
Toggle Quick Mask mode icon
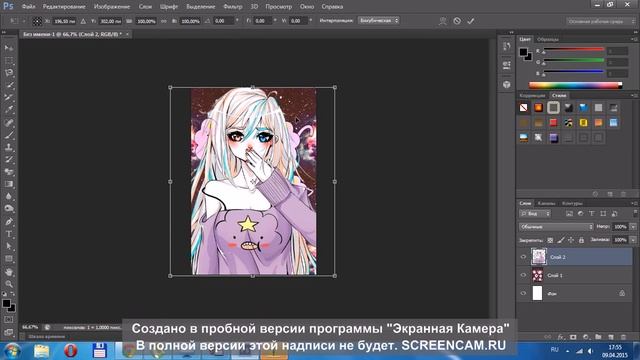(x=9, y=320)
